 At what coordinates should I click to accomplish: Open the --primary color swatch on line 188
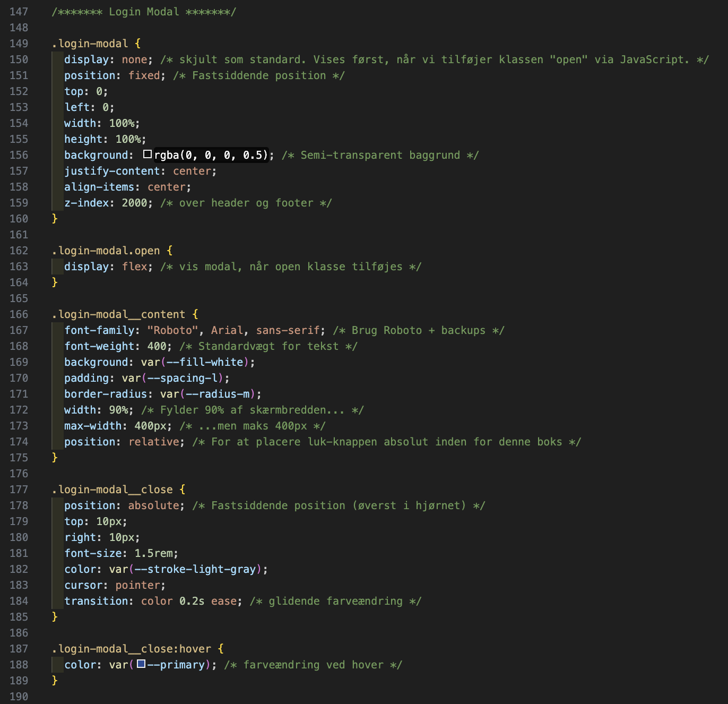coord(141,664)
